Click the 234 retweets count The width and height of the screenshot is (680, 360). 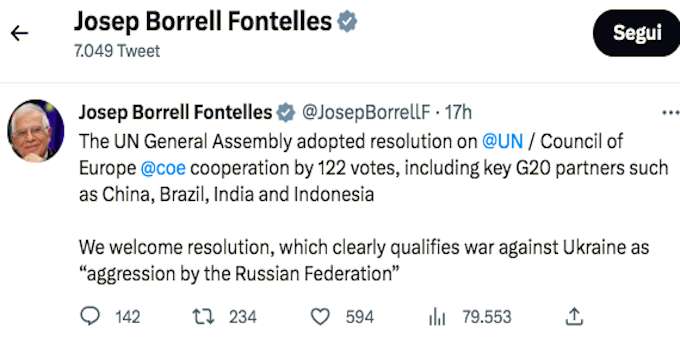pyautogui.click(x=243, y=317)
